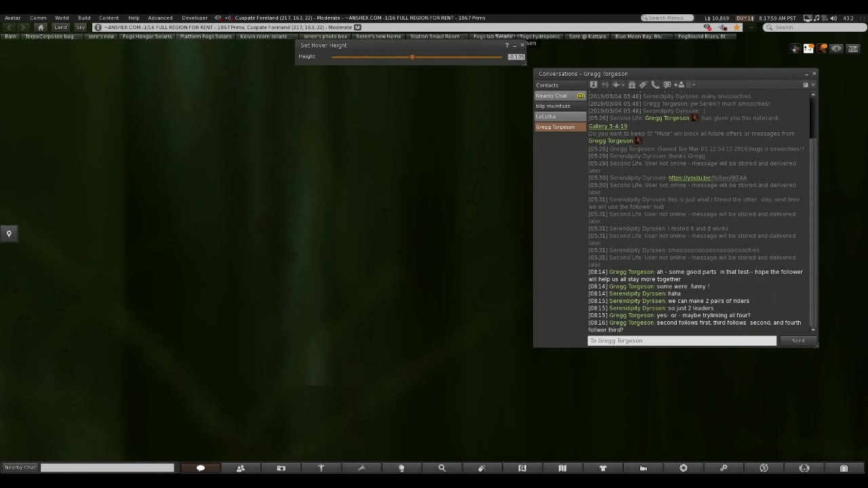Open the Avatar menu
868x488 pixels.
point(12,18)
